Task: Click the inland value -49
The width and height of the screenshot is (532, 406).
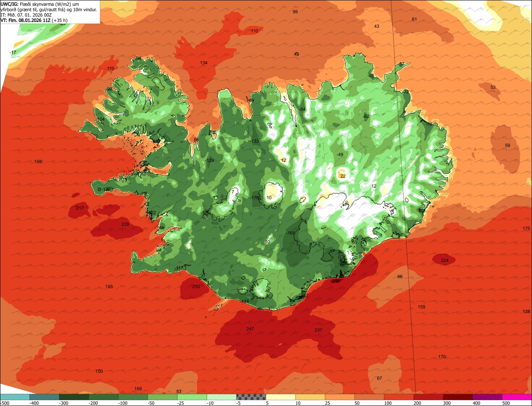Action: click(340, 154)
